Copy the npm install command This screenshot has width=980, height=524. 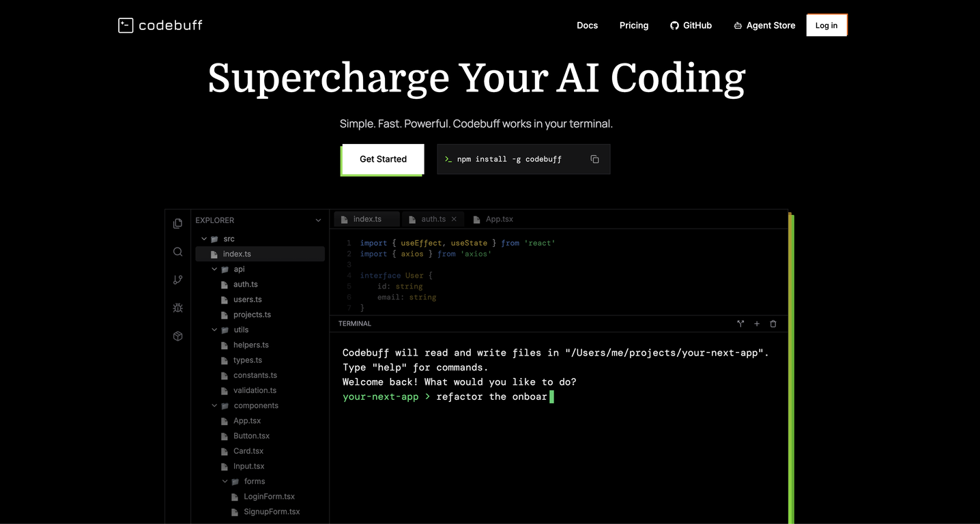(594, 159)
